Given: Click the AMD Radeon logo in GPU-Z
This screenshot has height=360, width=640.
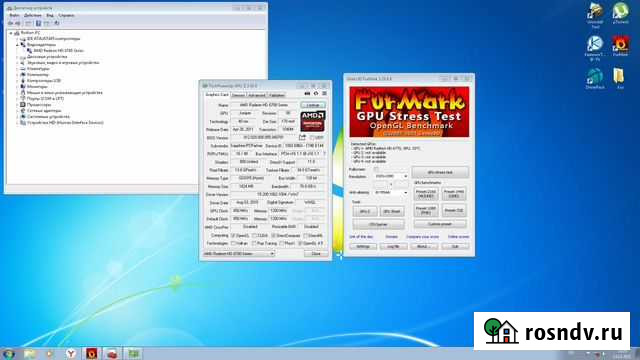Looking at the screenshot, I should (313, 122).
